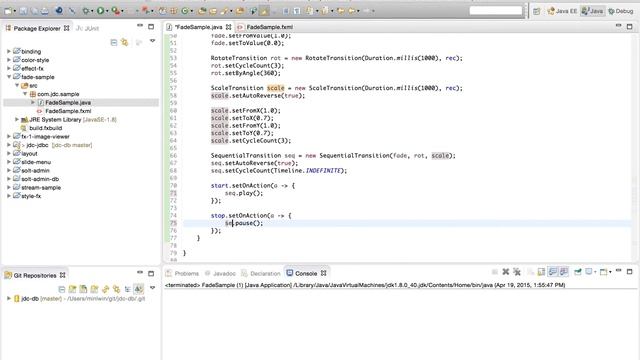Toggle hierarchical branch layout in Git Repositories
Image resolution: width=640 pixels, height=360 pixels.
click(127, 289)
